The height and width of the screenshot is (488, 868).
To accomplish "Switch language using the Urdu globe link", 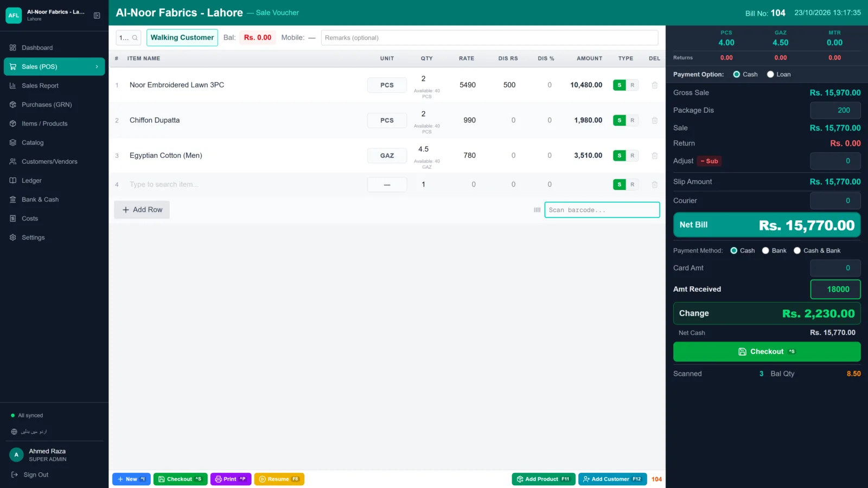I will pyautogui.click(x=29, y=432).
